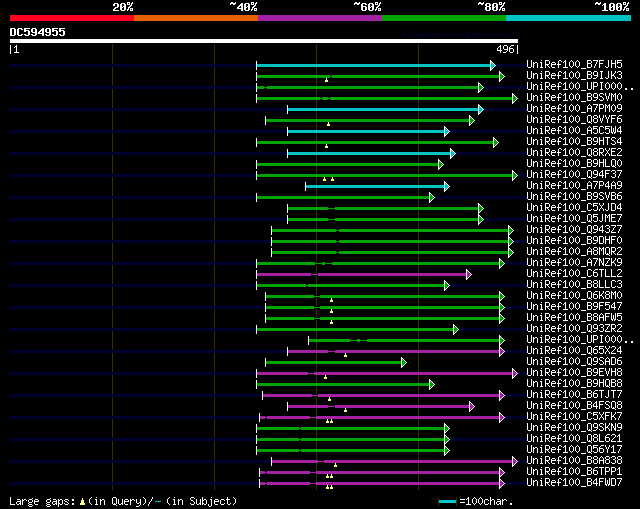Click the yellow gap marker under the UniRef100_B9IJK3 bar
640x509 pixels.
[x=326, y=80]
